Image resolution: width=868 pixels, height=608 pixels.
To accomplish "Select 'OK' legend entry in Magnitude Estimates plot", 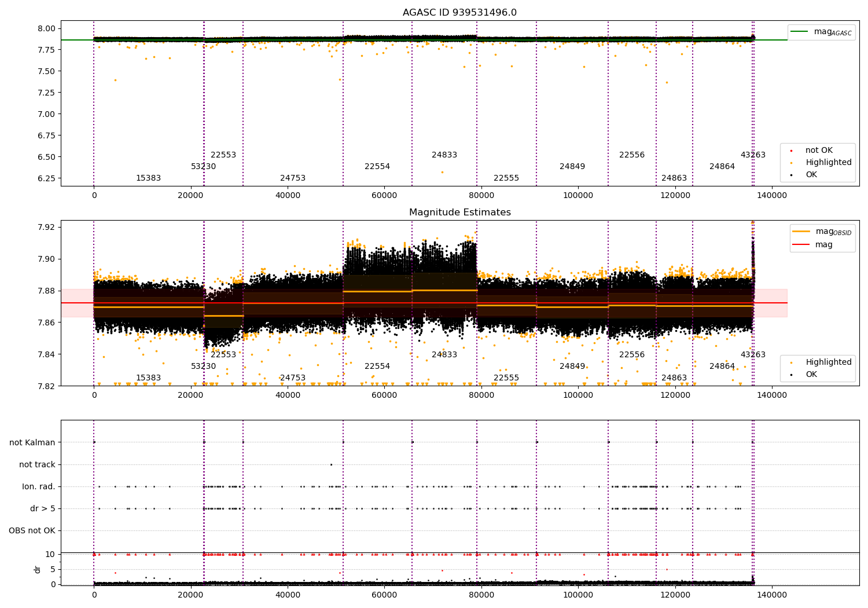I will (x=811, y=375).
